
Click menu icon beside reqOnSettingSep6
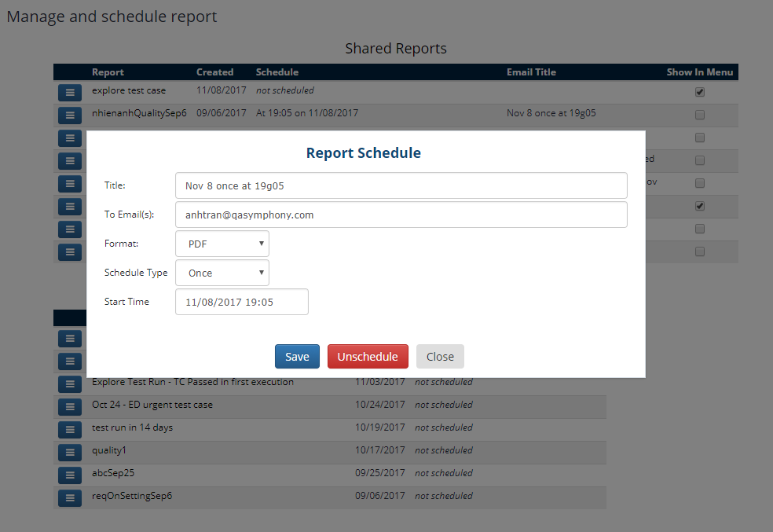70,497
